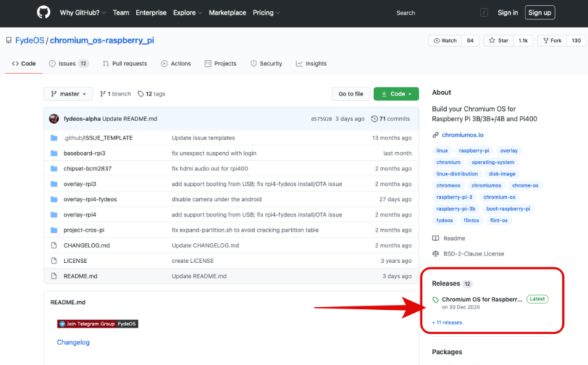Open the chromiumos.io website link
Screen dimensions: 588x365
462,135
